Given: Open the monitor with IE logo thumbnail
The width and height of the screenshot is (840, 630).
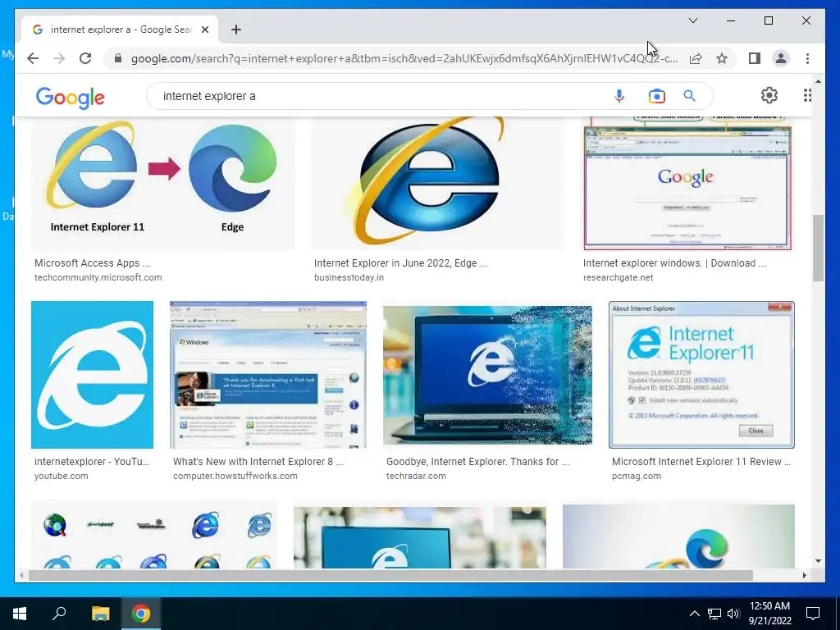Looking at the screenshot, I should 420,537.
